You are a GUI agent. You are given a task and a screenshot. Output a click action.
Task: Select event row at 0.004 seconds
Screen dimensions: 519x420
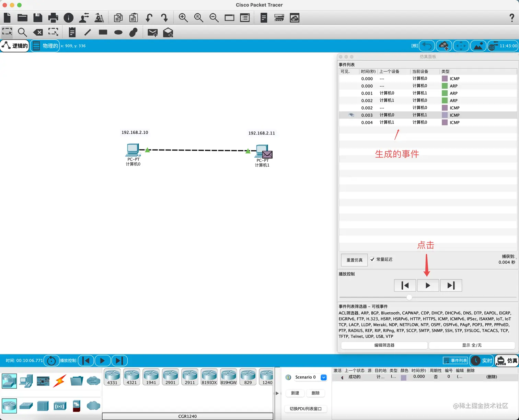tap(428, 122)
